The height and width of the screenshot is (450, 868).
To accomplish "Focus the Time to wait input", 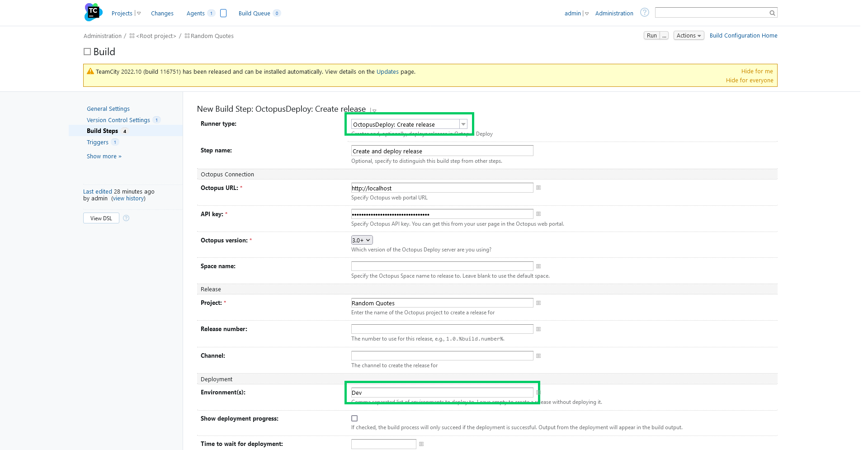I will coord(383,444).
